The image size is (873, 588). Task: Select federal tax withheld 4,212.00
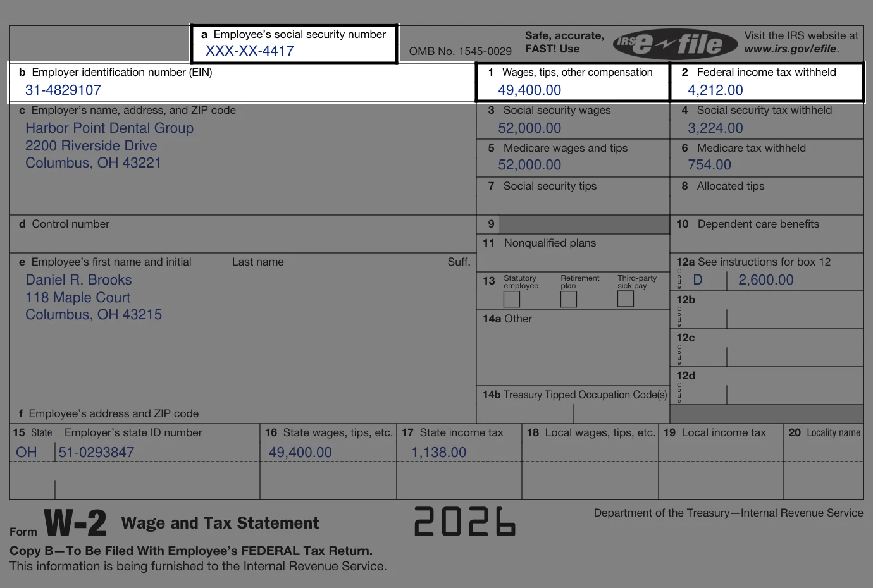(x=715, y=90)
